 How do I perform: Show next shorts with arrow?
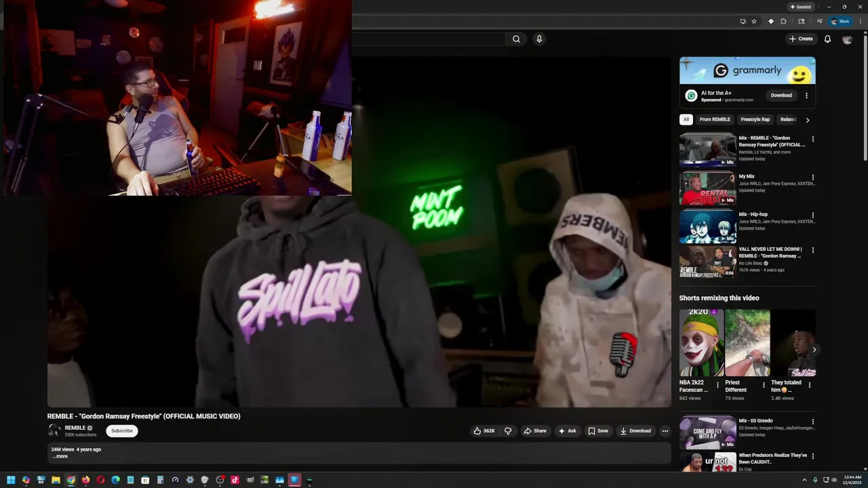(x=814, y=350)
